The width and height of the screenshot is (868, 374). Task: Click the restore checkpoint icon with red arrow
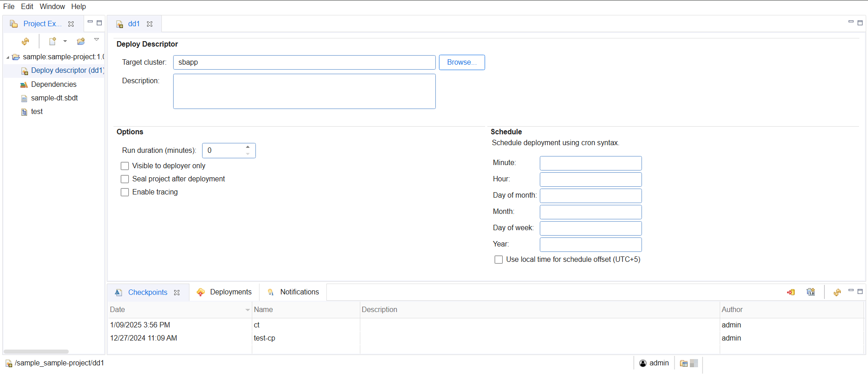click(791, 292)
